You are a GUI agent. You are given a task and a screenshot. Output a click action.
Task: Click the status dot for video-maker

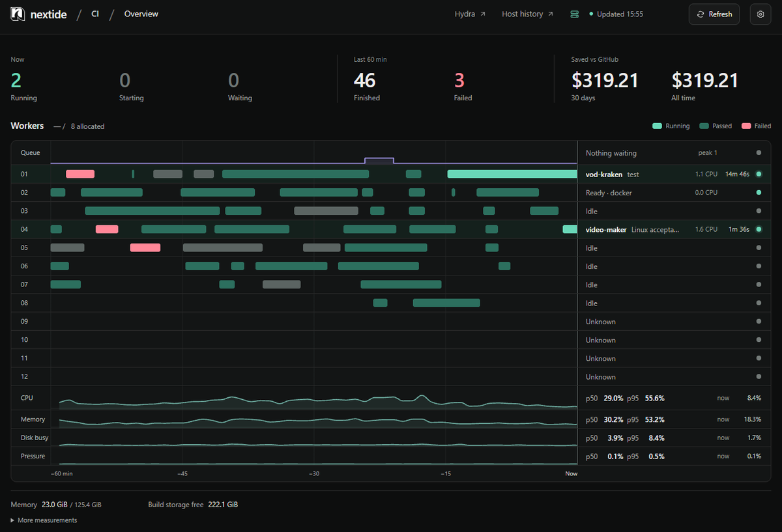coord(759,229)
